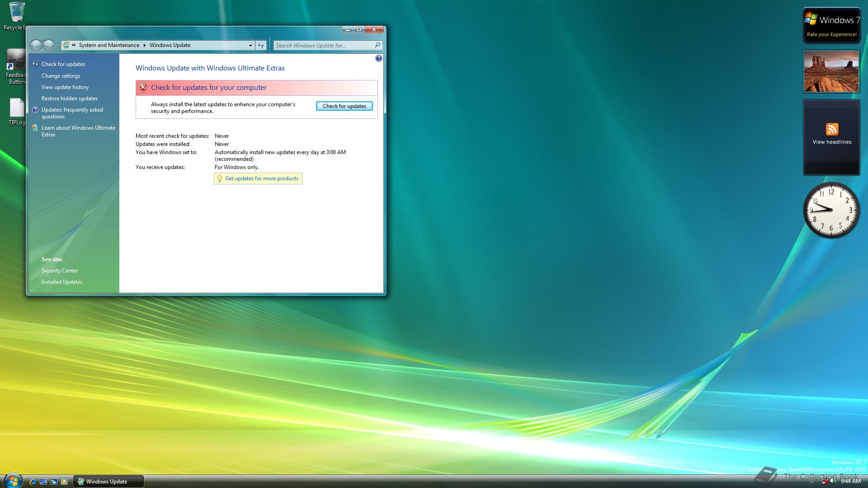
Task: Open Learn about Windows Ultimate Extras
Action: pyautogui.click(x=78, y=131)
